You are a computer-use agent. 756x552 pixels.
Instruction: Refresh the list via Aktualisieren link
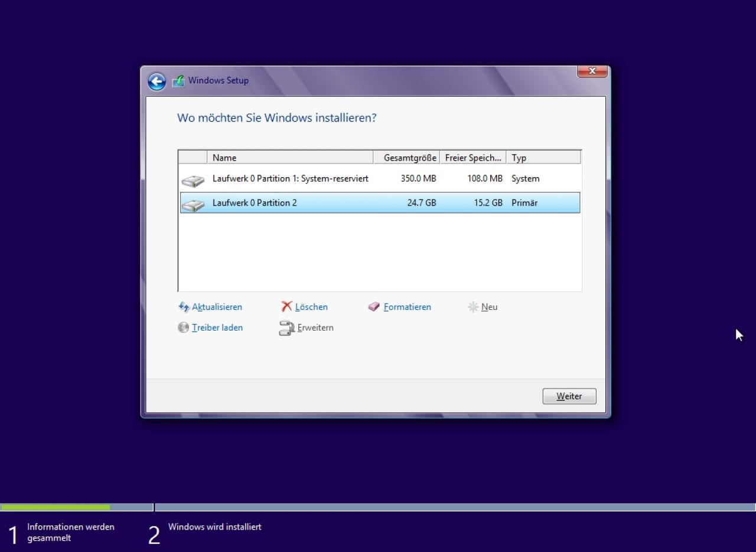(217, 307)
